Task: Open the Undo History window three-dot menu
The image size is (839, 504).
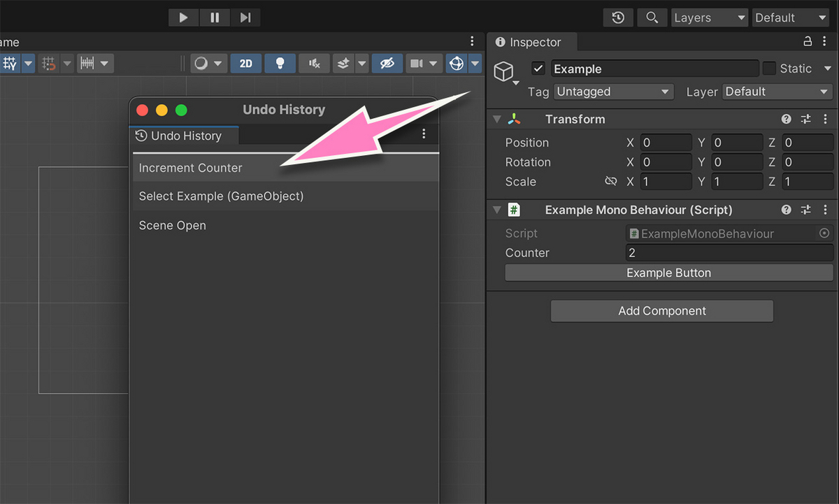Action: point(424,134)
